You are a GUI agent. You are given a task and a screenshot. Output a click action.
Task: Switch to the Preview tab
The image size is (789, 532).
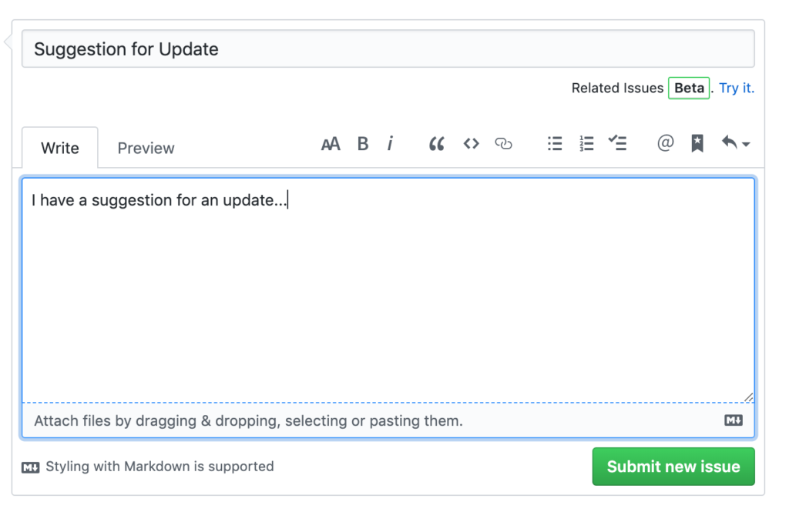(x=146, y=148)
